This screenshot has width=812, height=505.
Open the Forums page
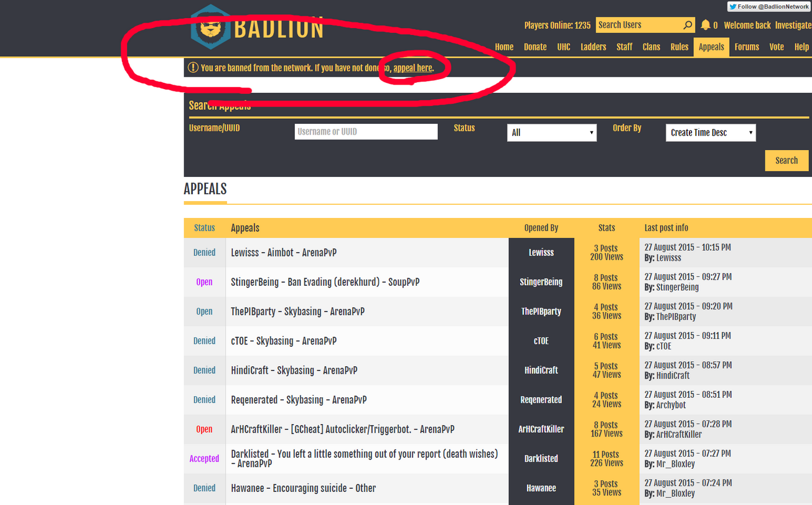[x=747, y=47]
